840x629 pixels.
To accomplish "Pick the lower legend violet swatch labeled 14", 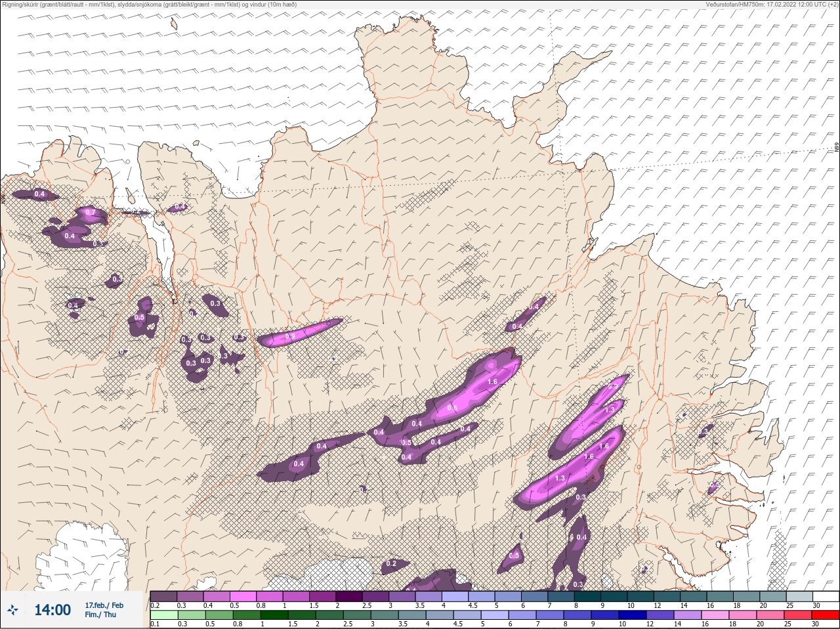I will pos(687,615).
